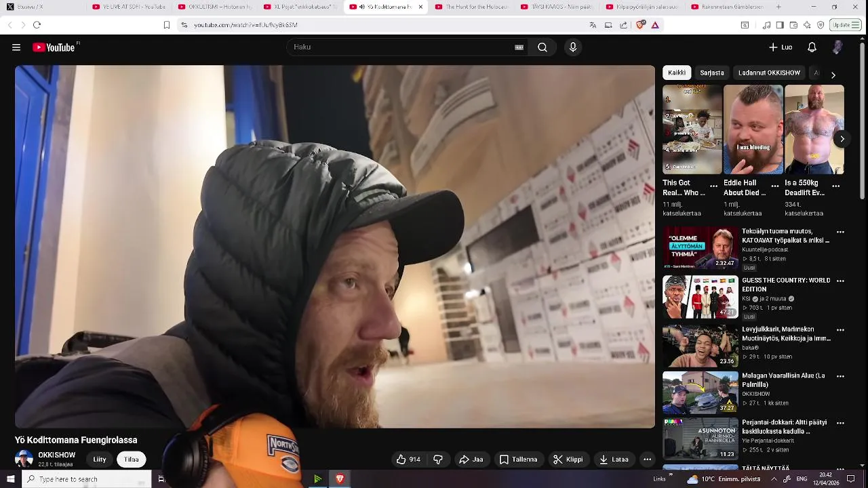868x488 pixels.
Task: Click the Windows taskbar search box
Action: click(x=86, y=479)
